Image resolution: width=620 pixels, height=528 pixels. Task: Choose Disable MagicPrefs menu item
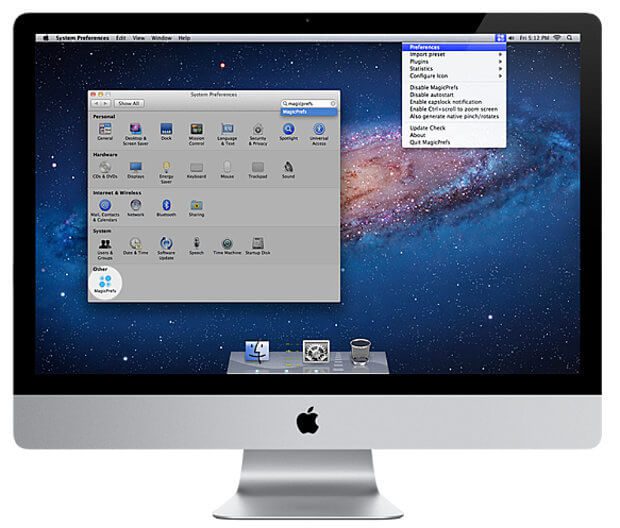pyautogui.click(x=454, y=87)
